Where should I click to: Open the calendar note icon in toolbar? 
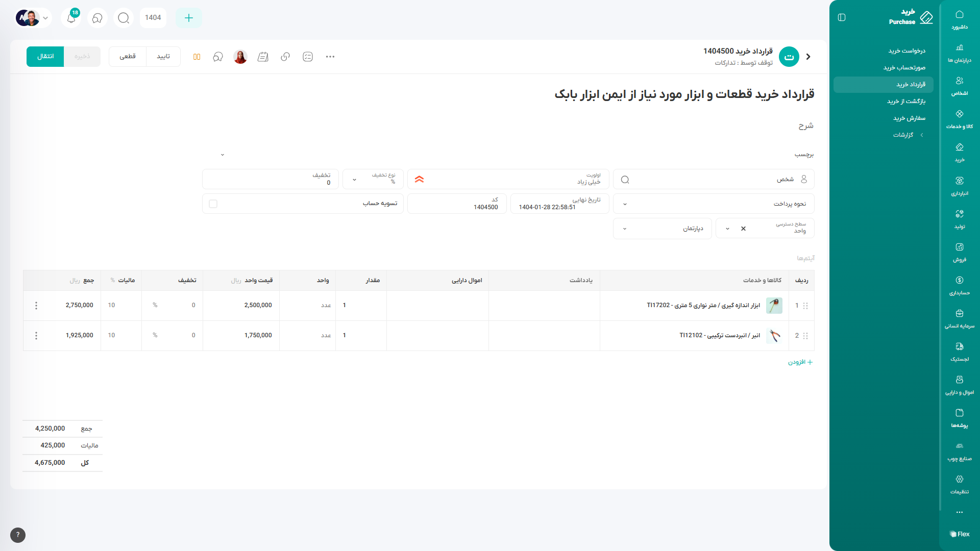point(263,57)
